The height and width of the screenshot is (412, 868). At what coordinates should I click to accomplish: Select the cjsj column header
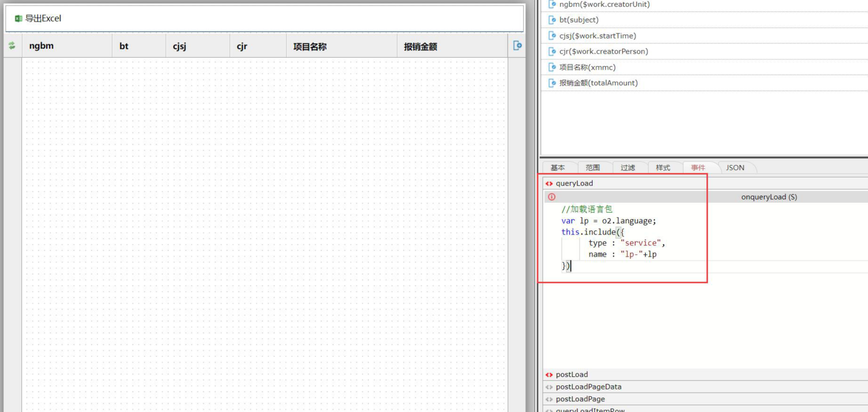[x=198, y=46]
